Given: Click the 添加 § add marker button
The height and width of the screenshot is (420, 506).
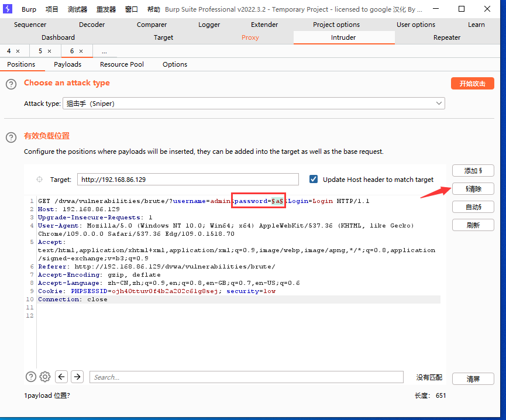Looking at the screenshot, I should (473, 171).
